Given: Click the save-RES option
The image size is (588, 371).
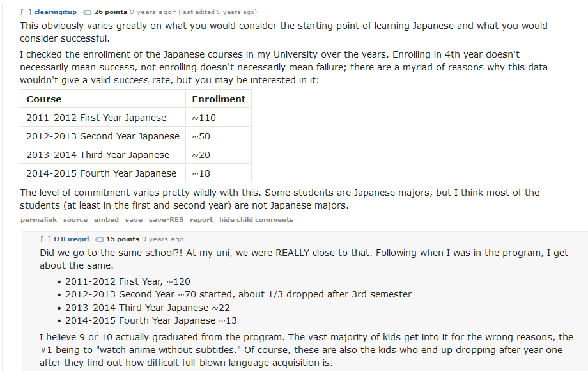Looking at the screenshot, I should click(x=166, y=220).
